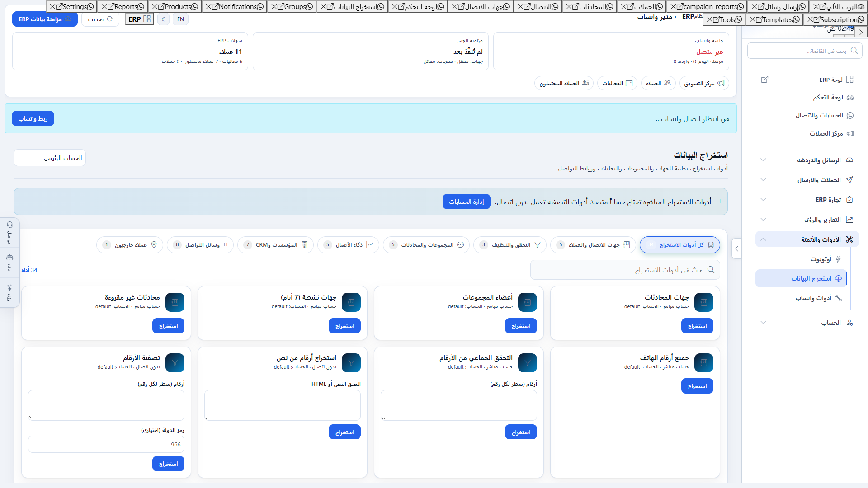This screenshot has width=868, height=488.
Task: Select the التحقق والتنظيف category filter
Action: point(510,245)
